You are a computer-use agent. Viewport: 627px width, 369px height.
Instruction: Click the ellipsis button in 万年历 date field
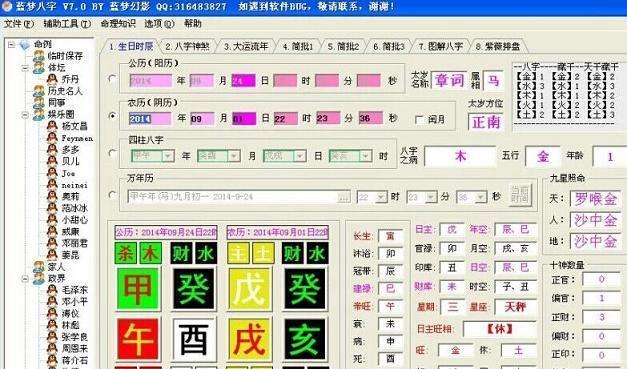343,197
